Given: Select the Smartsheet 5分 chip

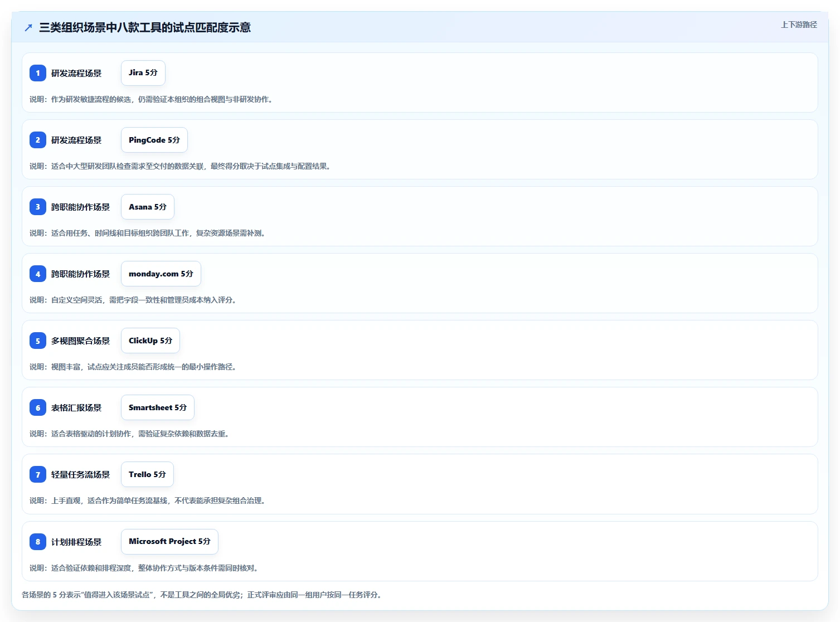Looking at the screenshot, I should pos(158,407).
